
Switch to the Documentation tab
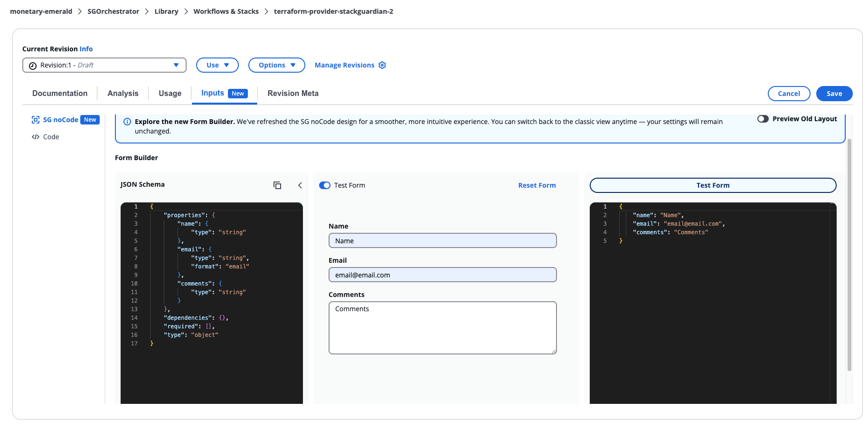point(60,94)
